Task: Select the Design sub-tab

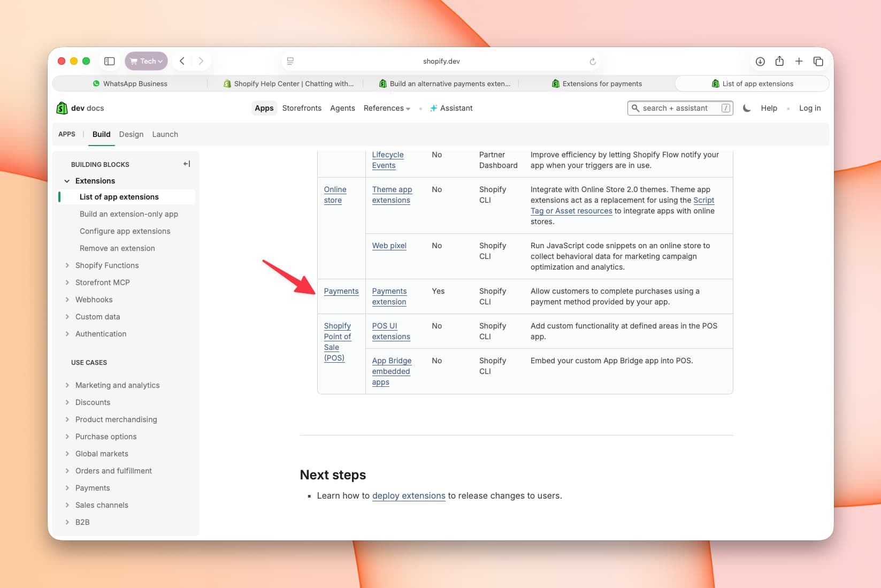Action: point(131,134)
